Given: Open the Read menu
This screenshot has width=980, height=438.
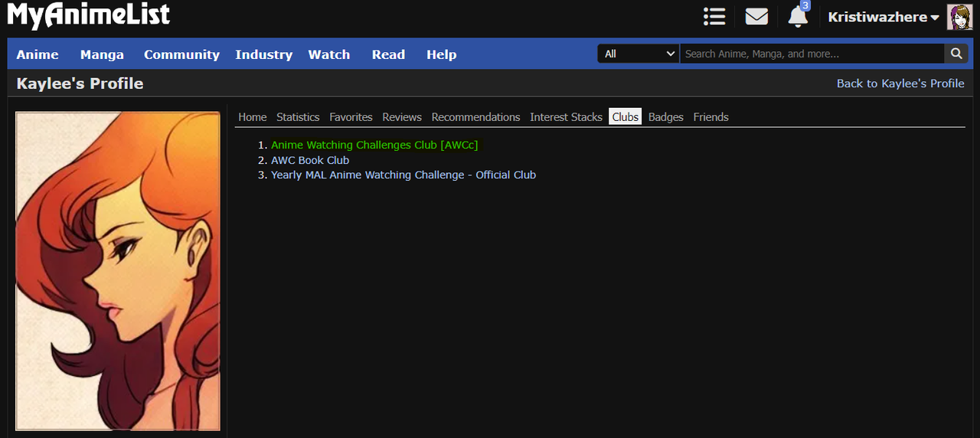Looking at the screenshot, I should [x=388, y=54].
